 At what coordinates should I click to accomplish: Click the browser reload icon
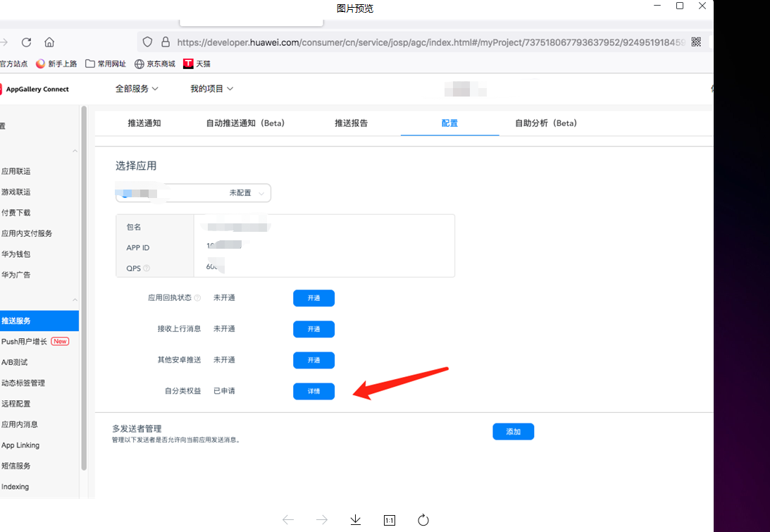pos(26,42)
